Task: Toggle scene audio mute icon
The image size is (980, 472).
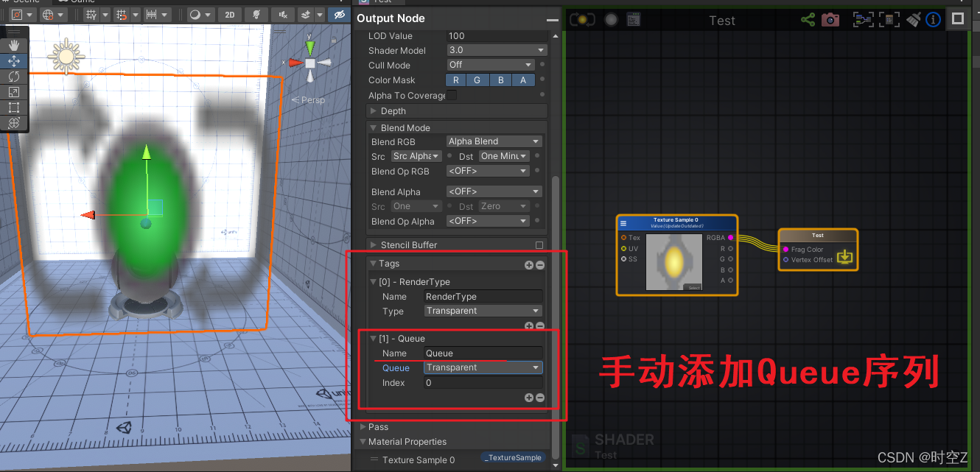Action: (283, 15)
